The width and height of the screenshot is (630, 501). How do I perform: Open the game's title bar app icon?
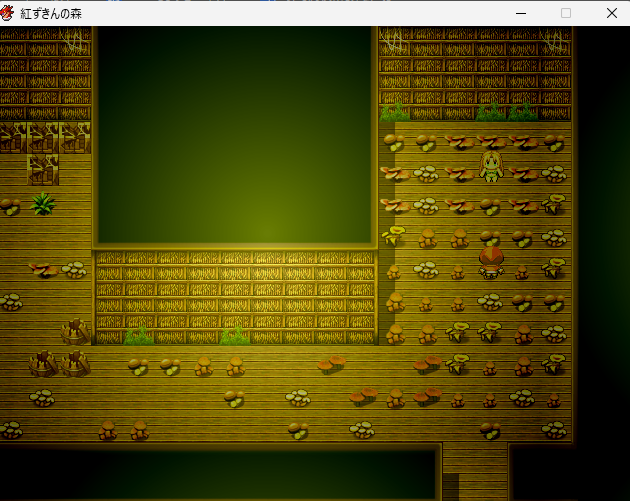pos(7,13)
